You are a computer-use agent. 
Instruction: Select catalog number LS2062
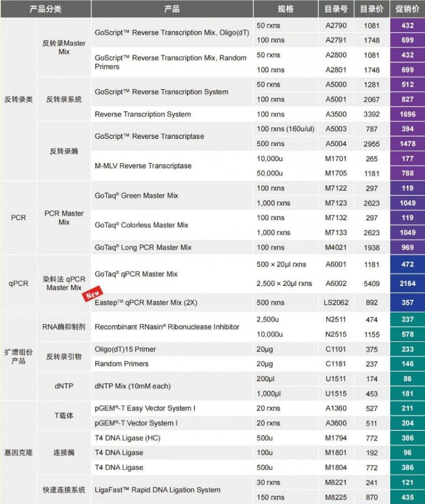pos(336,303)
